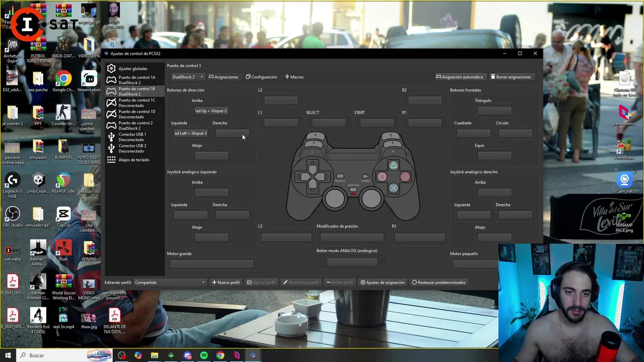Screen dimensions: 644x362
Task: Open Conector USB 1 settings
Action: (134, 137)
